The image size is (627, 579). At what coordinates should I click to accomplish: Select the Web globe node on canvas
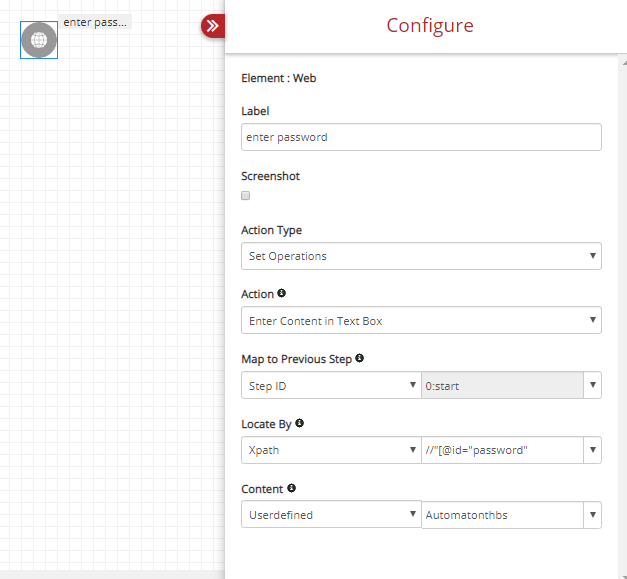click(x=39, y=40)
